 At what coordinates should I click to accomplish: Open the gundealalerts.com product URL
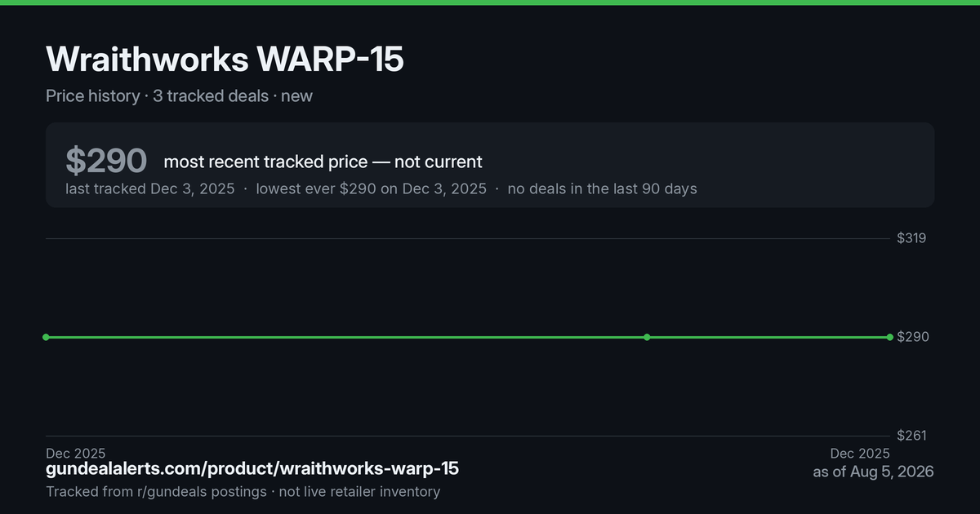pos(252,469)
